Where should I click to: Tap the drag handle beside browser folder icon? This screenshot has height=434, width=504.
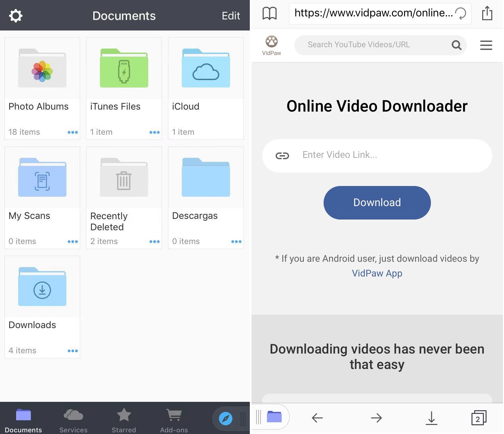(x=259, y=417)
